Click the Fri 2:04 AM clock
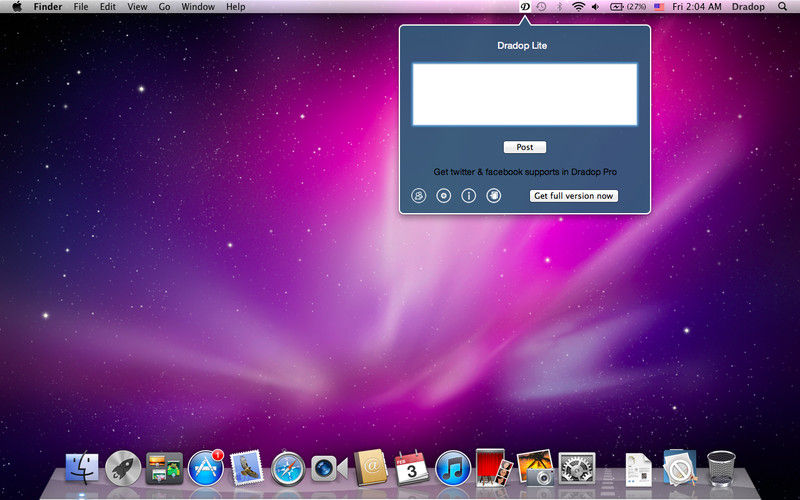 [x=697, y=7]
